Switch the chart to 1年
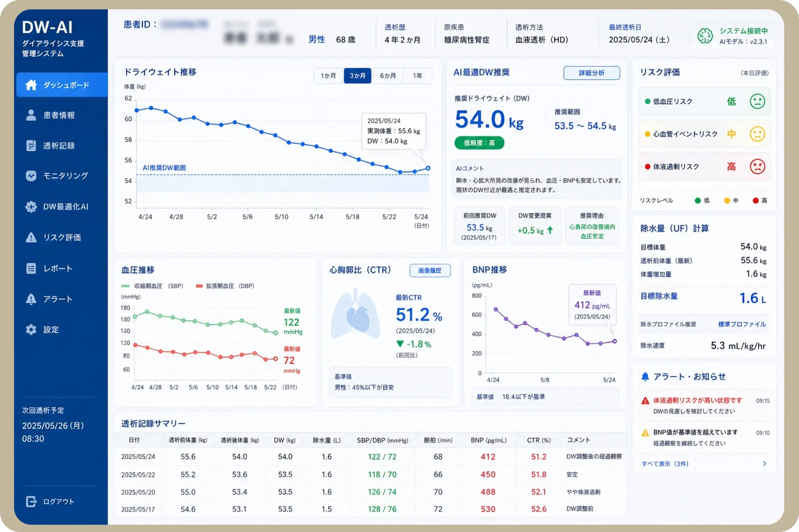799x532 pixels. (418, 76)
